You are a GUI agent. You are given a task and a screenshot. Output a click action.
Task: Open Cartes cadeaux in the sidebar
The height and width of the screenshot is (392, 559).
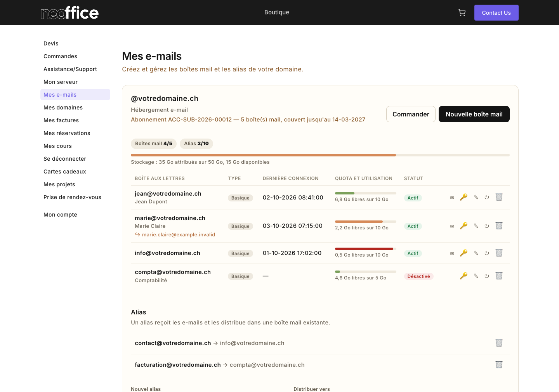(x=75, y=172)
